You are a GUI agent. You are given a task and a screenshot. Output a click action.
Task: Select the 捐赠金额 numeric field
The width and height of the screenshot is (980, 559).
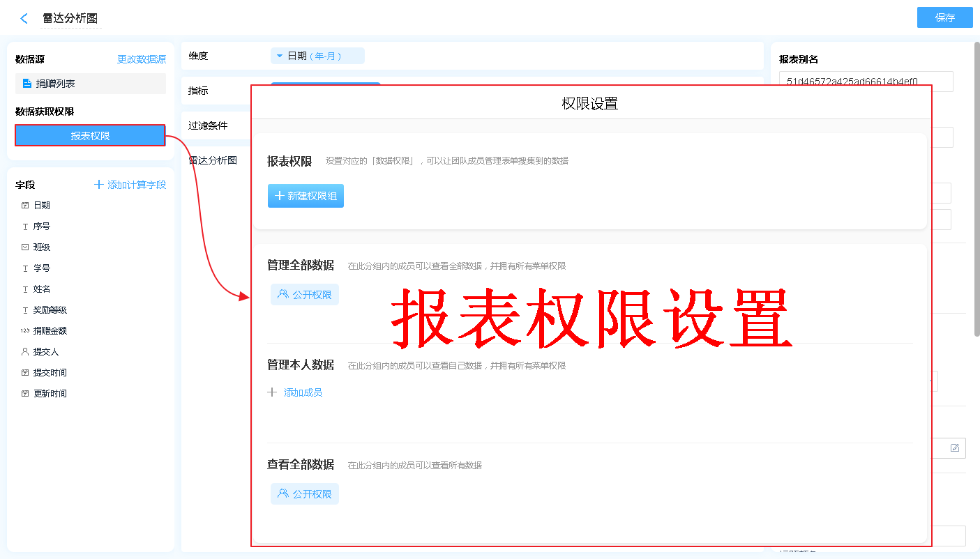pos(50,331)
